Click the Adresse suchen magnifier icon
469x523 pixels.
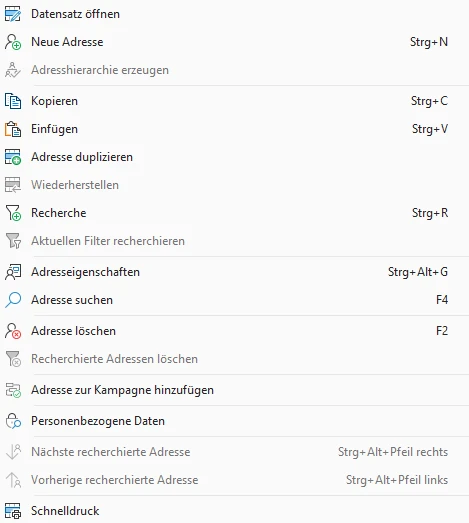click(13, 300)
